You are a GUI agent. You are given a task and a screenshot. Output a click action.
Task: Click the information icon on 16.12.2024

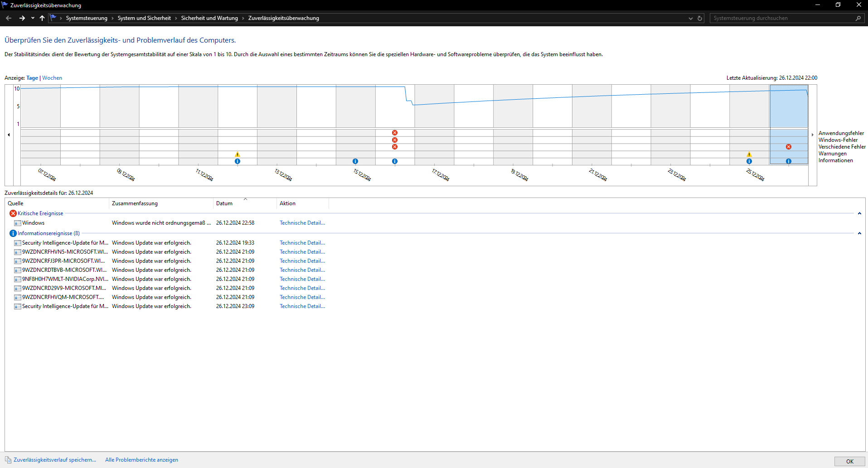coord(395,161)
